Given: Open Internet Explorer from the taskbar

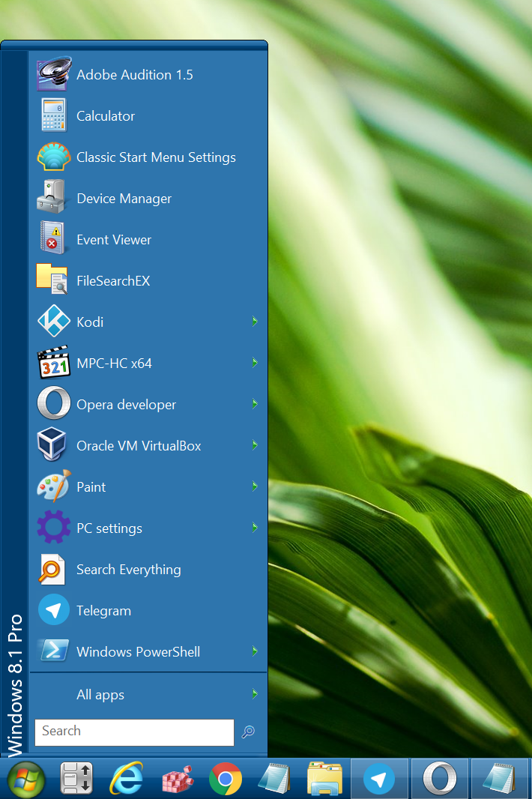Looking at the screenshot, I should click(127, 779).
